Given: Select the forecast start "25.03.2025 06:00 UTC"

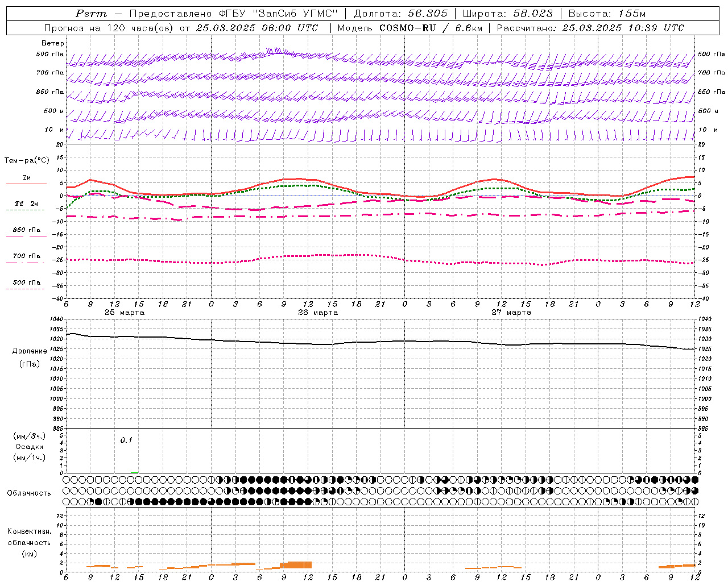Looking at the screenshot, I should [x=257, y=28].
